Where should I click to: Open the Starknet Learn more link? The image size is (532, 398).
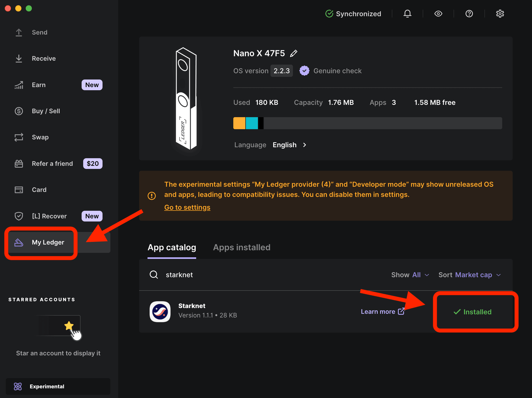[x=382, y=311]
